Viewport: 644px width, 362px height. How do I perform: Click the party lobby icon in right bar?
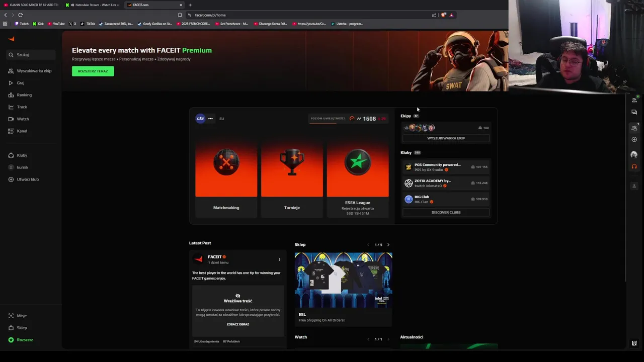(x=634, y=128)
